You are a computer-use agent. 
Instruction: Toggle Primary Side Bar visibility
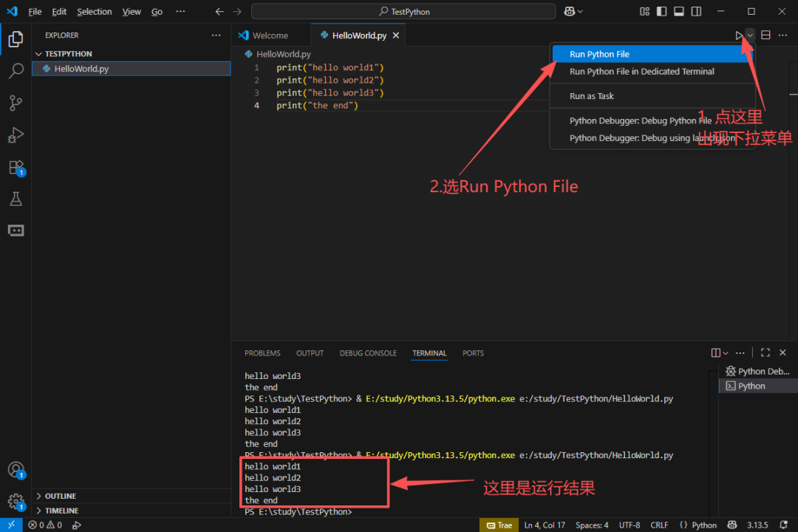[x=661, y=11]
